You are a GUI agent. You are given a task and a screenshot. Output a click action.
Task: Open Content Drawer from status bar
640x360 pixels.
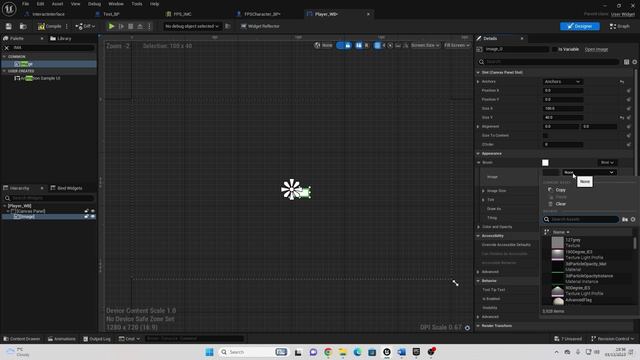point(22,339)
